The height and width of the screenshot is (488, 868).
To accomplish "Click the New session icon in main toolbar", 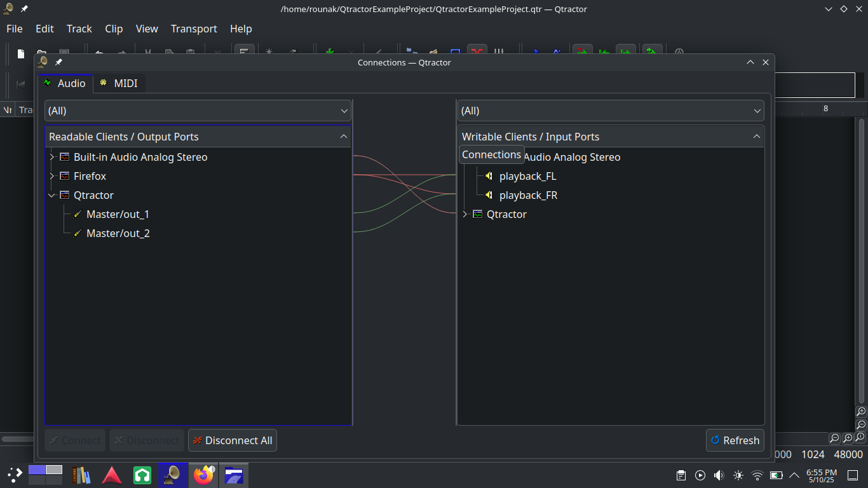I will (x=20, y=53).
